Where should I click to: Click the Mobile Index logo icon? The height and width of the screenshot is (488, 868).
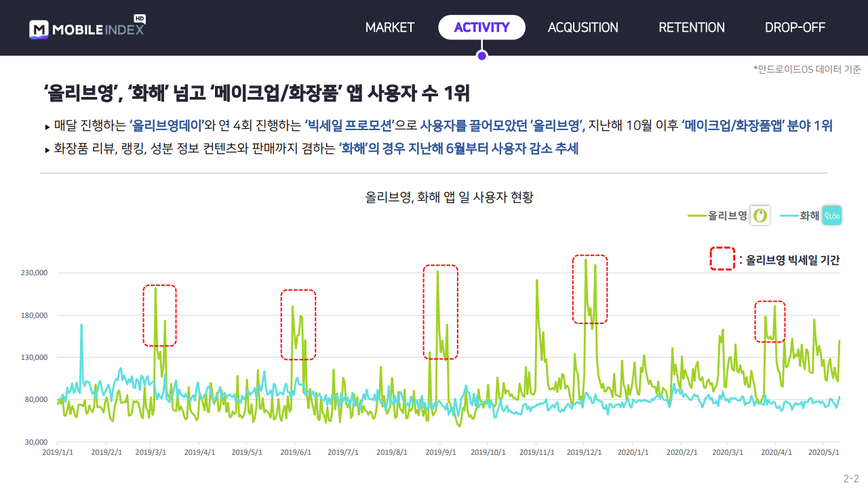pyautogui.click(x=39, y=29)
